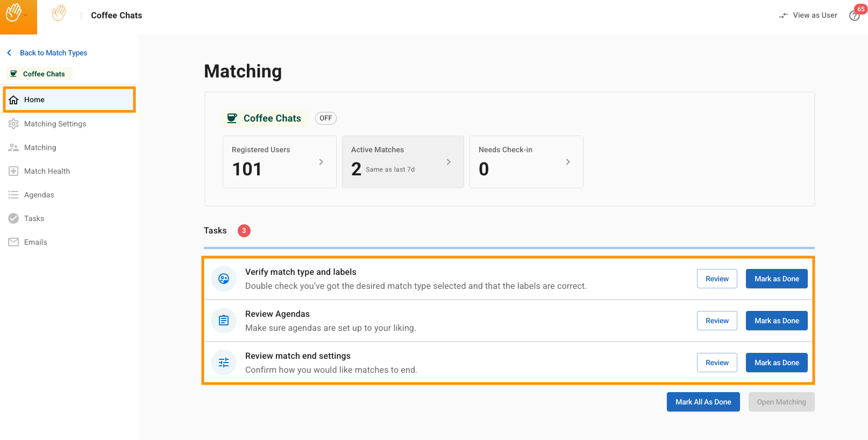Toggle the Coffee Chats OFF badge
The image size is (868, 440).
point(325,118)
